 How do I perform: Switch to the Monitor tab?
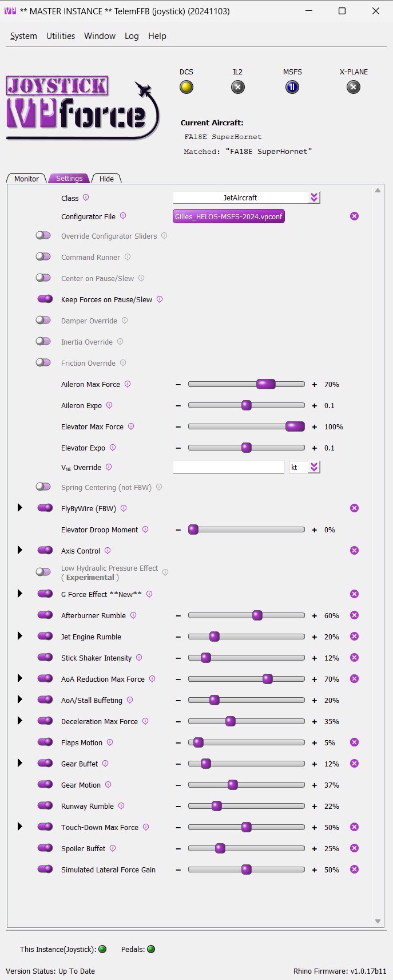tap(26, 179)
